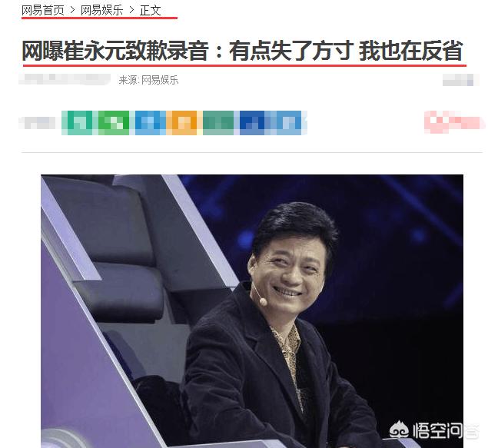
Task: Click the blurred label before share icons
Action: (x=38, y=123)
